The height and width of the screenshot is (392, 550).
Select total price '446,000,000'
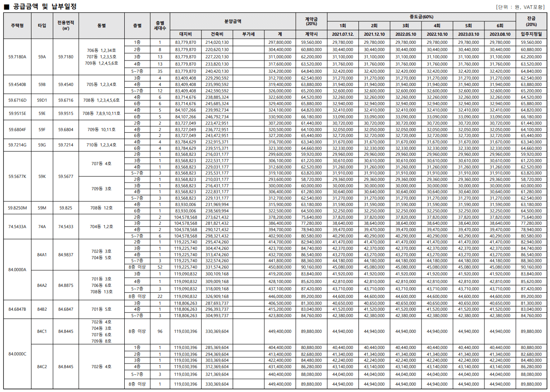(x=280, y=296)
